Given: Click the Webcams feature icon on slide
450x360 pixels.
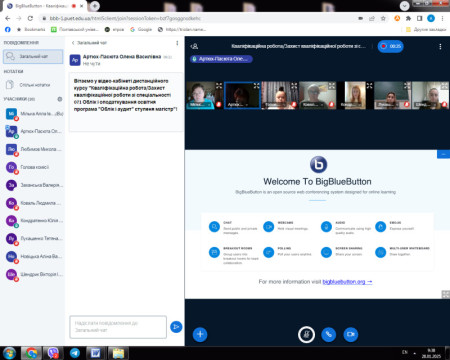Looking at the screenshot, I should pyautogui.click(x=268, y=227).
